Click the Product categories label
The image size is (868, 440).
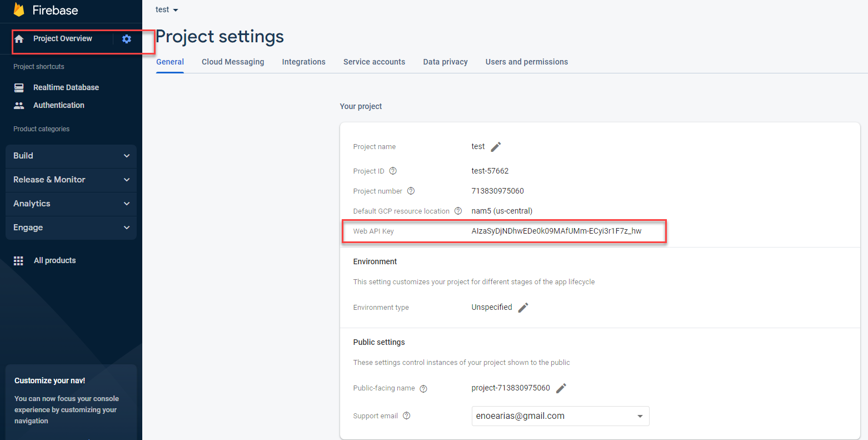[x=42, y=128]
